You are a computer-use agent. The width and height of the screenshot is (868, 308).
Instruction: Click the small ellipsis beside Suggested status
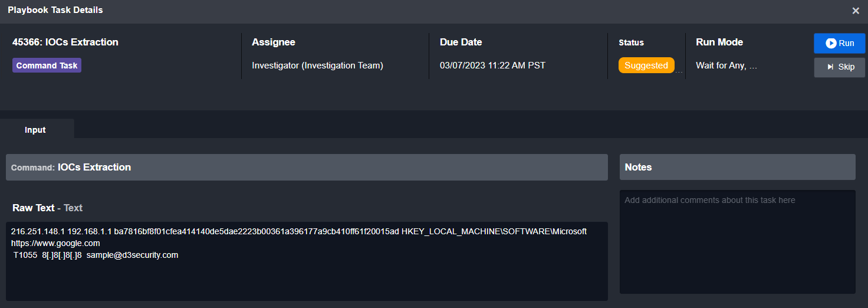678,72
